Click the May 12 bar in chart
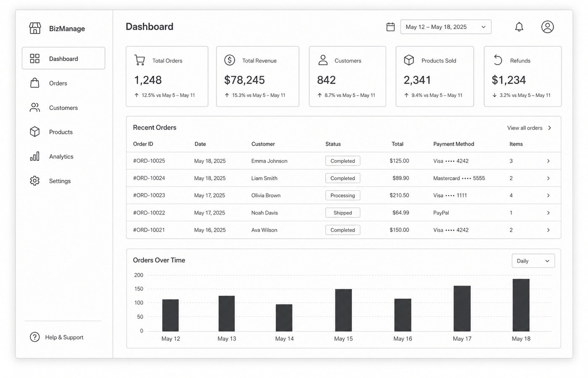Screen dimensions: 588x378 tap(171, 315)
